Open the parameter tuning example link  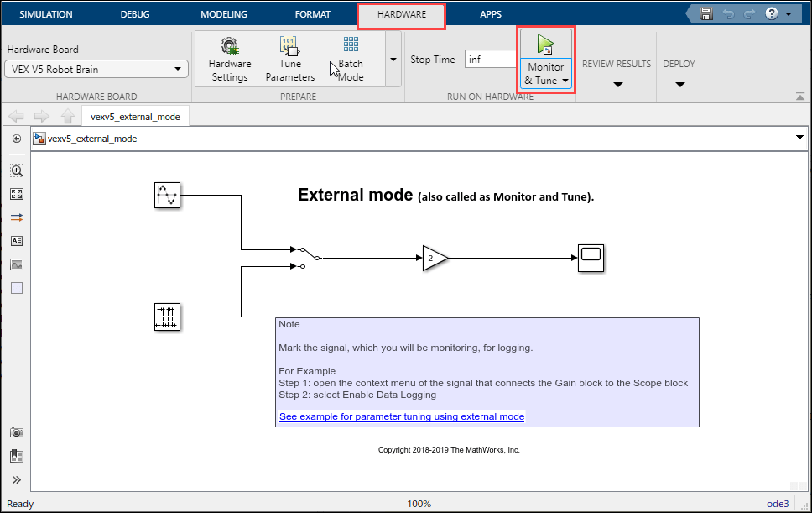pyautogui.click(x=402, y=416)
